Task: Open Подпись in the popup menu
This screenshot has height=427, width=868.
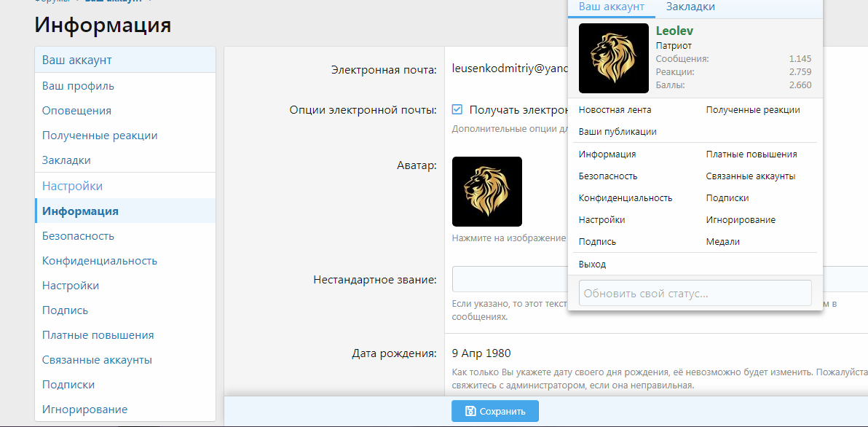Action: [x=597, y=242]
